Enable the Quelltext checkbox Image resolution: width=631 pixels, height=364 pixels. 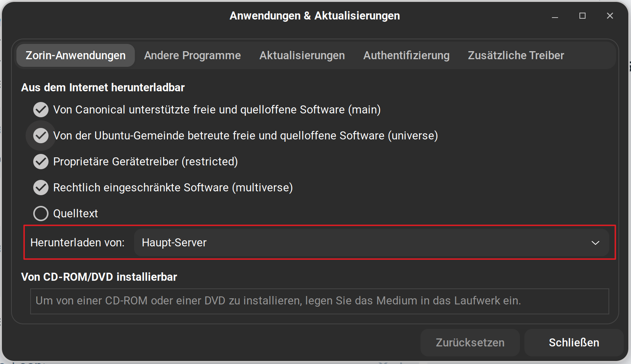(41, 214)
